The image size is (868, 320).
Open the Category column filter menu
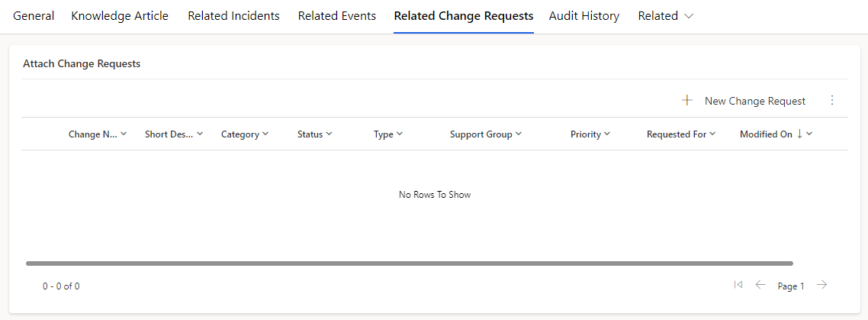[x=265, y=134]
